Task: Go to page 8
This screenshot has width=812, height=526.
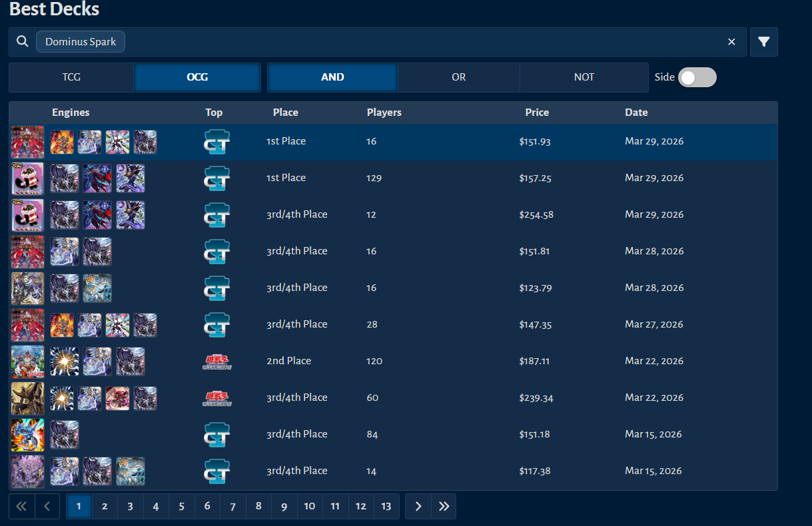Action: pyautogui.click(x=258, y=506)
